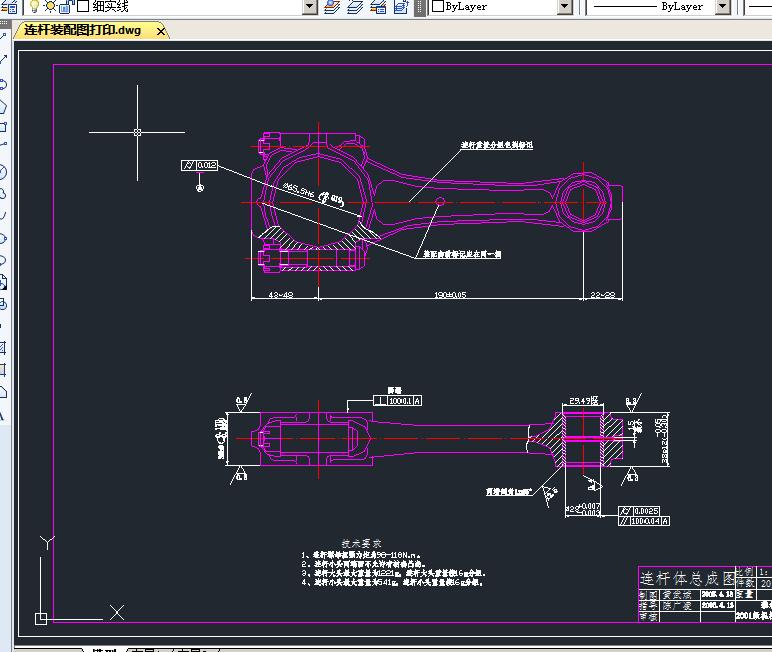Select the Rectangle tool
The width and height of the screenshot is (772, 652).
coord(3,127)
